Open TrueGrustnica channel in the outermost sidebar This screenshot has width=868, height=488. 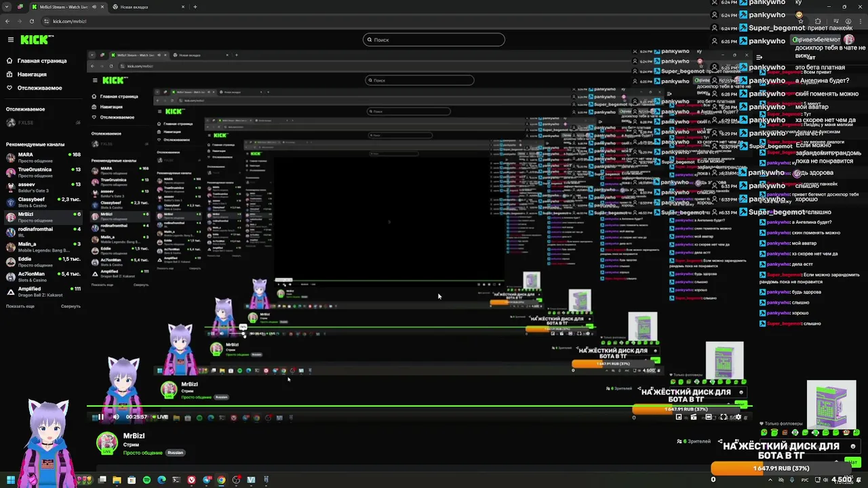[43, 172]
